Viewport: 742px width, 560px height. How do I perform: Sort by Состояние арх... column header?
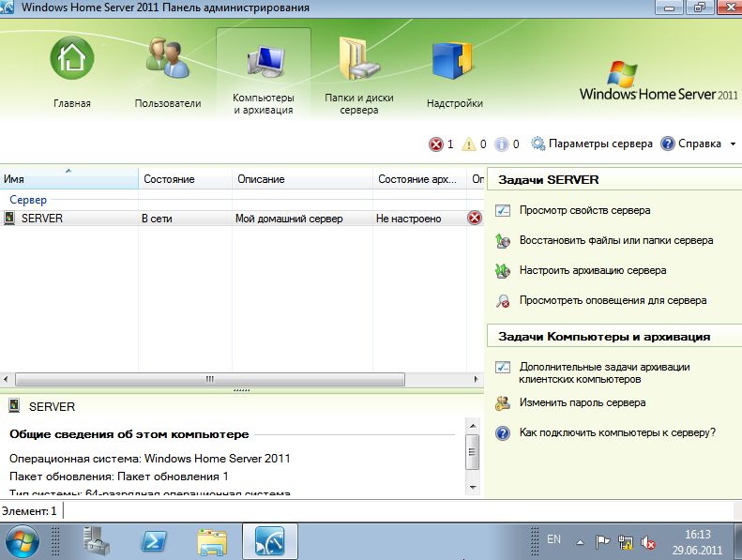[x=419, y=179]
